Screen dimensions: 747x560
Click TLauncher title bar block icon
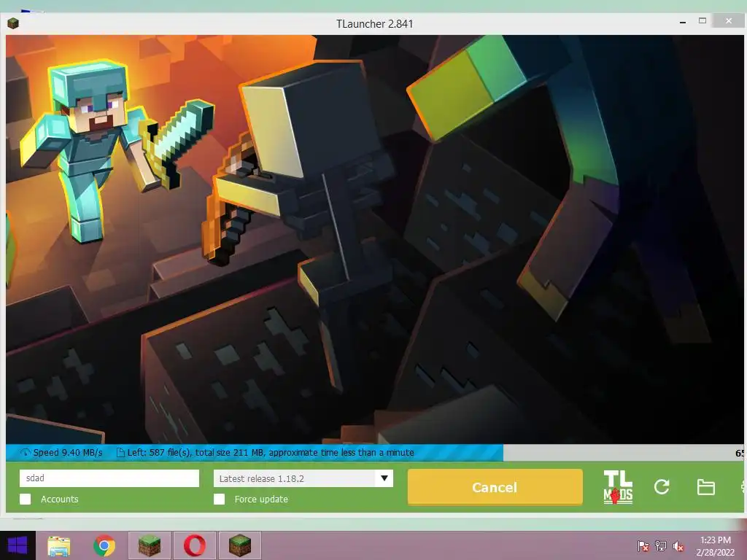pyautogui.click(x=13, y=23)
